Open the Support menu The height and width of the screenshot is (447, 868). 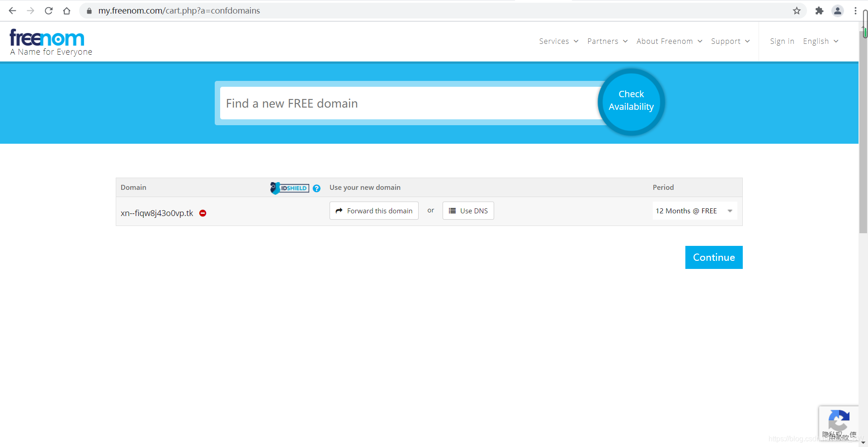click(x=731, y=41)
